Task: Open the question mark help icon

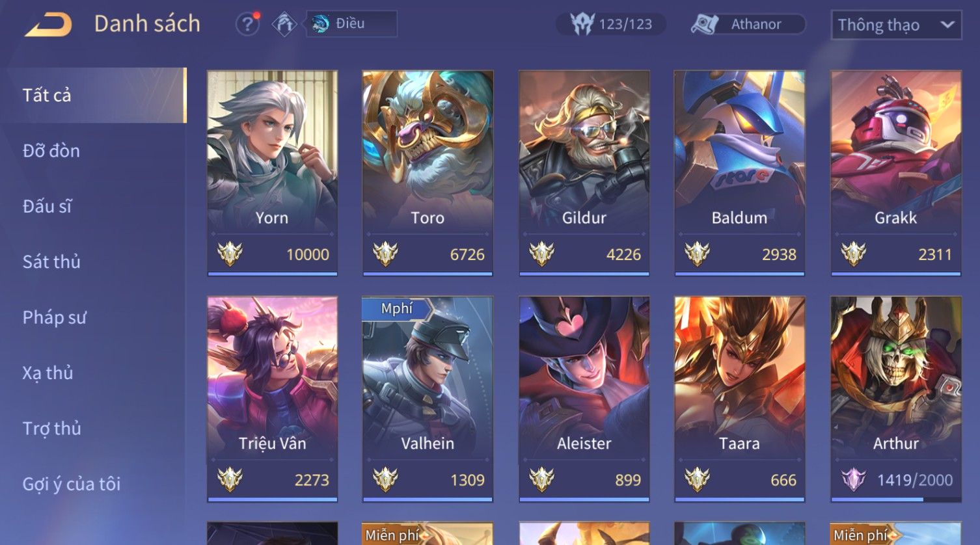Action: pos(247,24)
